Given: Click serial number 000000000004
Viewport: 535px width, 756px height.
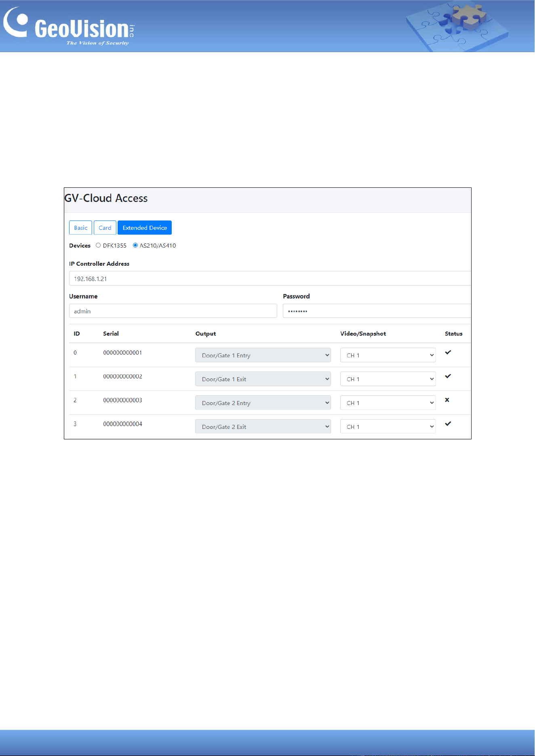Looking at the screenshot, I should click(122, 424).
